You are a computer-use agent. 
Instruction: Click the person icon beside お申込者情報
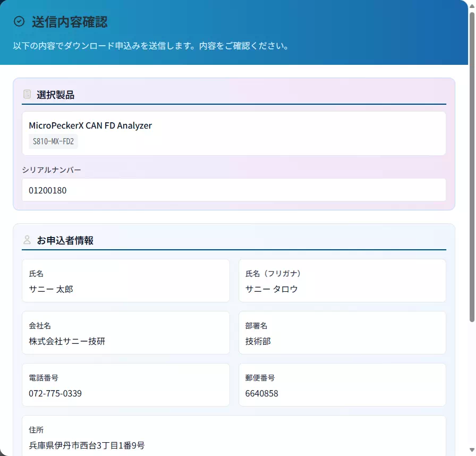(27, 239)
